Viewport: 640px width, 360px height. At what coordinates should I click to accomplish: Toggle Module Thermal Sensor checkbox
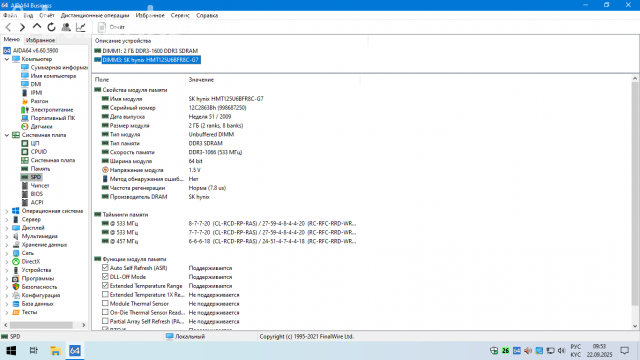pos(105,304)
